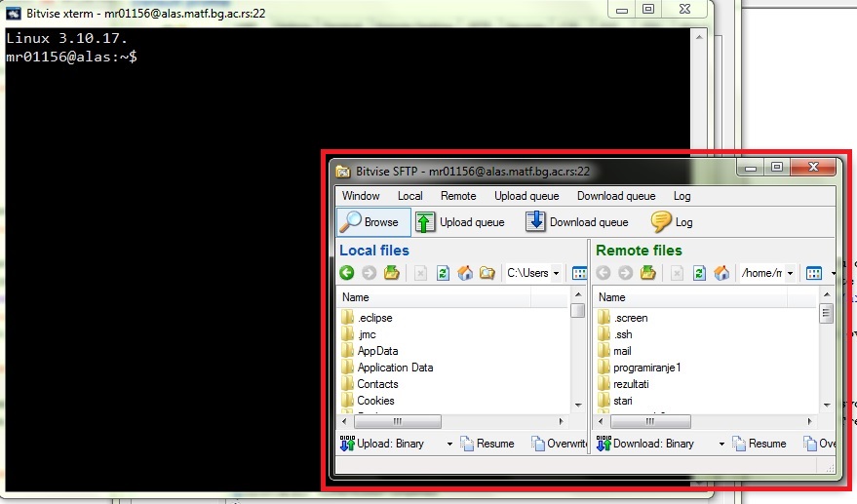This screenshot has height=504, width=857.
Task: Click Overwrite in the Upload bar
Action: 559,444
